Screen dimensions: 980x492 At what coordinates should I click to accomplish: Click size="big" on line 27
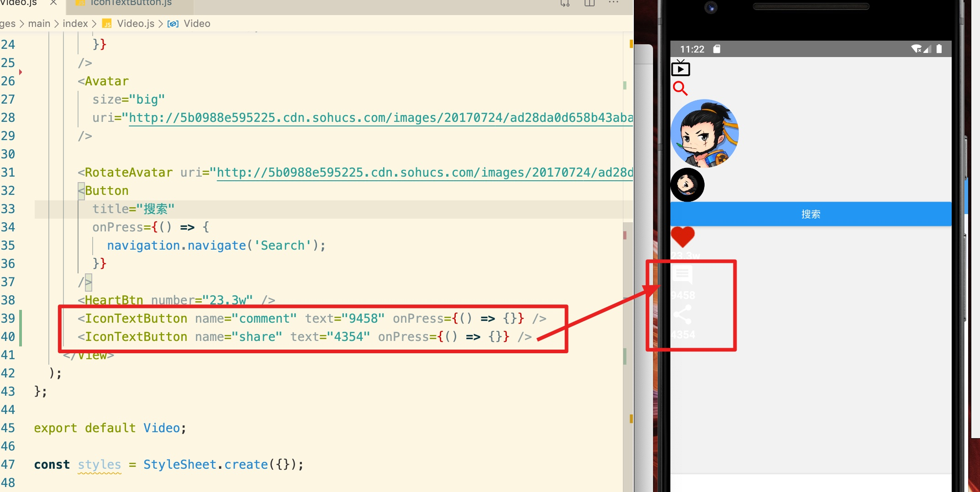click(x=129, y=99)
